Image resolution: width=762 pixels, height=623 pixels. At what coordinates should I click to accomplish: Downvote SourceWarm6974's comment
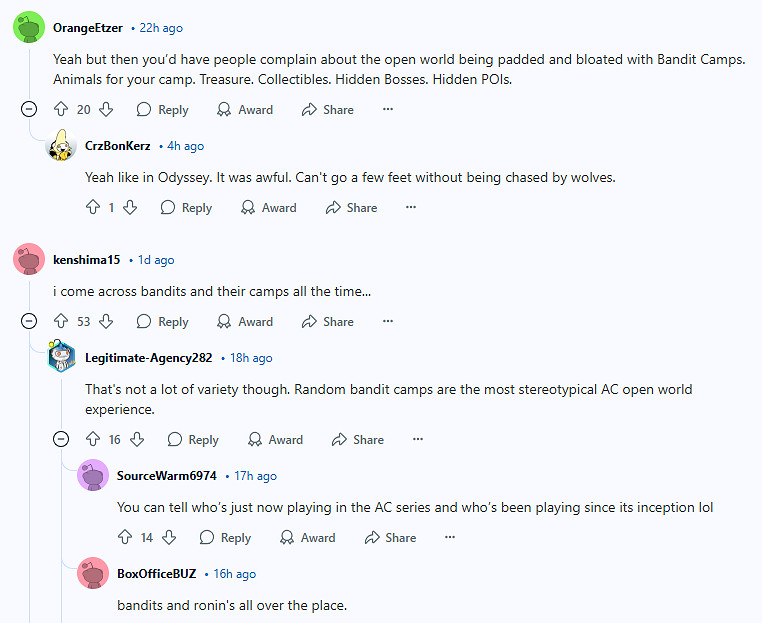point(171,537)
